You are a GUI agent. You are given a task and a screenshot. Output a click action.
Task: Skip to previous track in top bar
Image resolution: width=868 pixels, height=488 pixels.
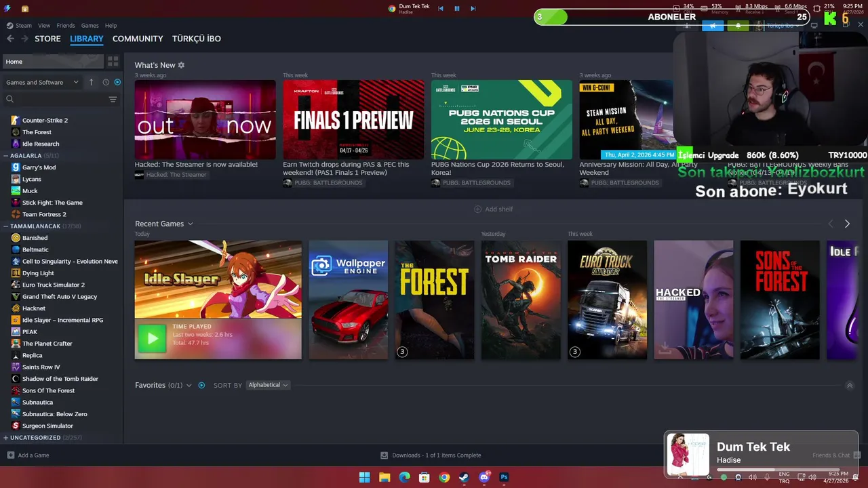click(441, 8)
